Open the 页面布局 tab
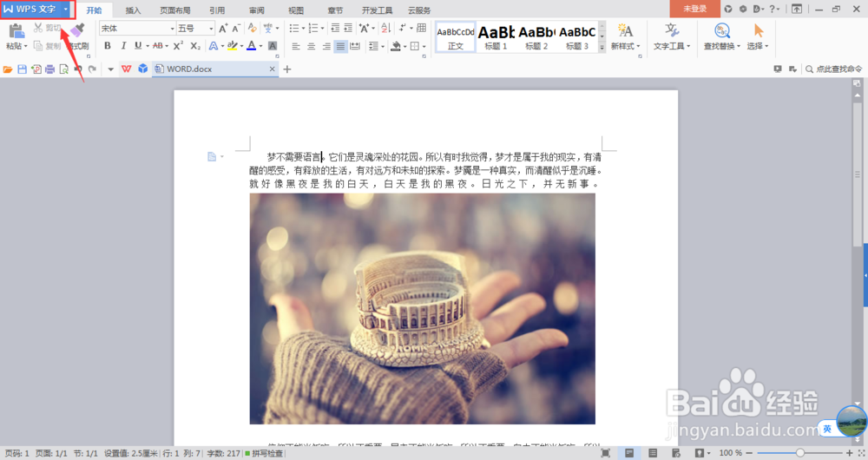This screenshot has width=868, height=460. (x=175, y=10)
